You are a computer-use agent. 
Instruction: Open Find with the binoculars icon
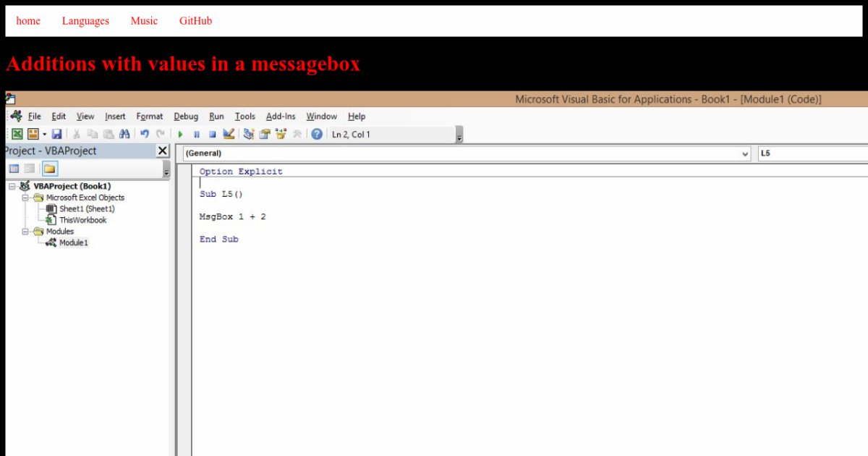click(x=124, y=134)
